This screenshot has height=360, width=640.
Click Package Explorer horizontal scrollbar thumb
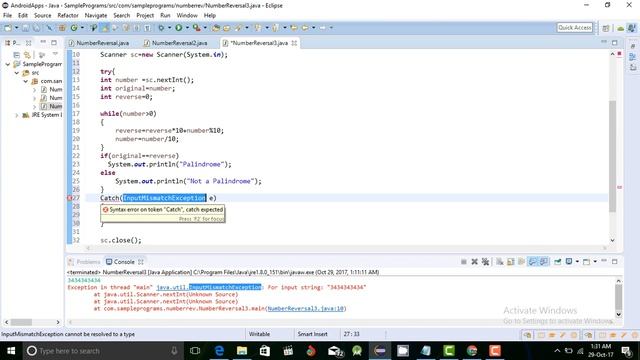click(21, 322)
